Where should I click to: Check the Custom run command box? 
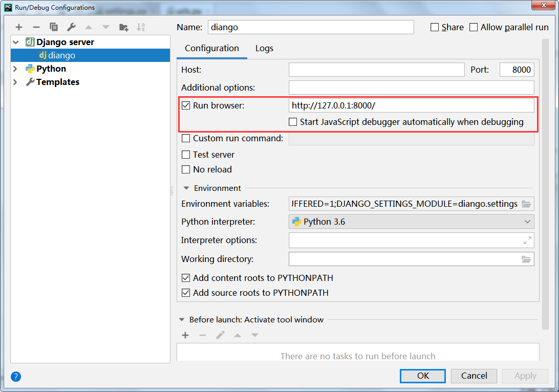[186, 138]
